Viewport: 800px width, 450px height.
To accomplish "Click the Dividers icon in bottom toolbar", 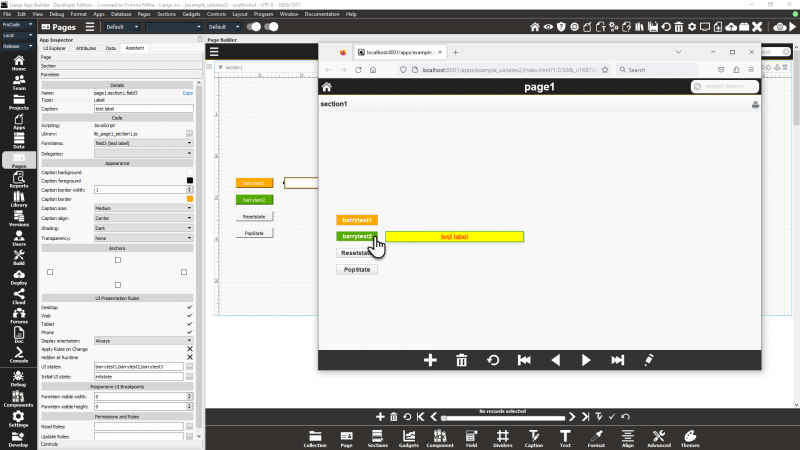I will point(503,439).
